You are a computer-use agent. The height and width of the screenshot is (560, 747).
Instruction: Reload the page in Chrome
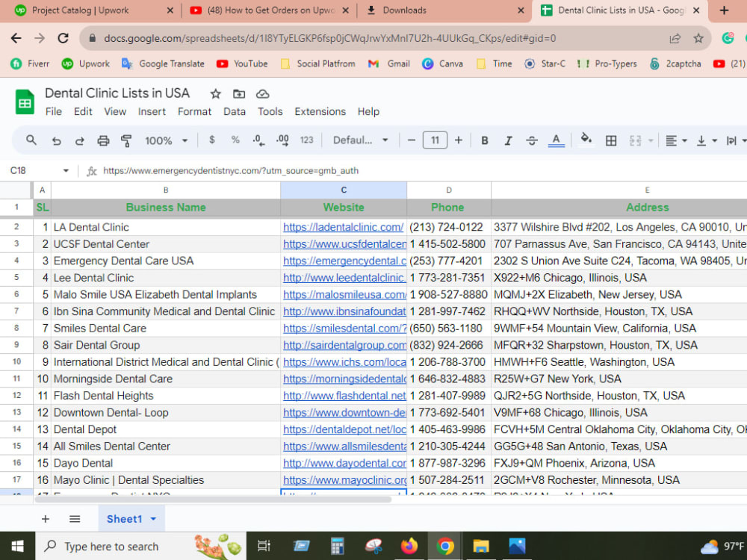(x=63, y=38)
